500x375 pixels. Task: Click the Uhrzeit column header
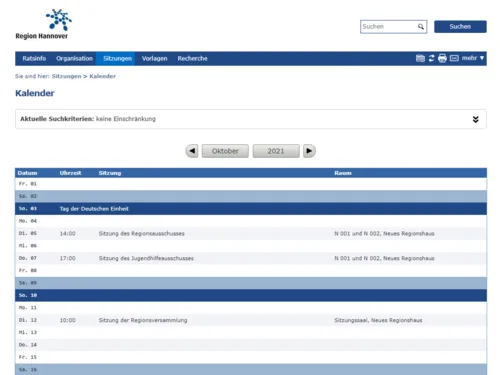pos(70,173)
